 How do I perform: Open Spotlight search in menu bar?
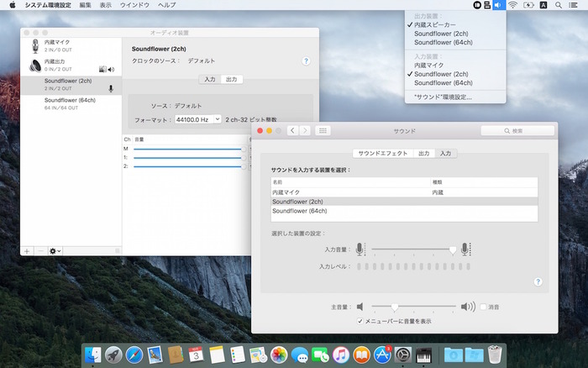click(559, 5)
